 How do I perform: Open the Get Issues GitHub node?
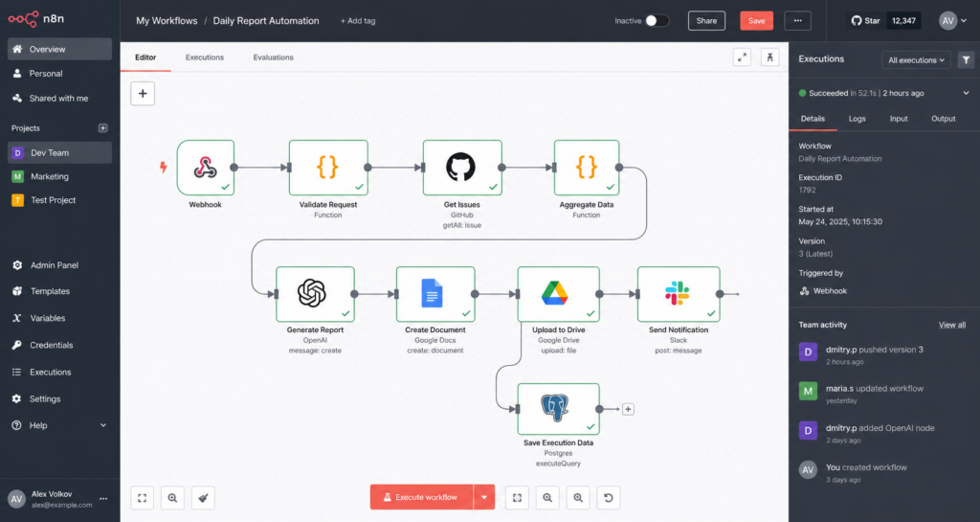coord(462,168)
